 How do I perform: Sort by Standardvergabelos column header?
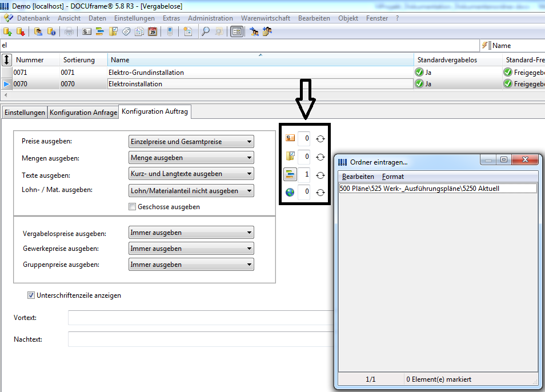pos(458,60)
